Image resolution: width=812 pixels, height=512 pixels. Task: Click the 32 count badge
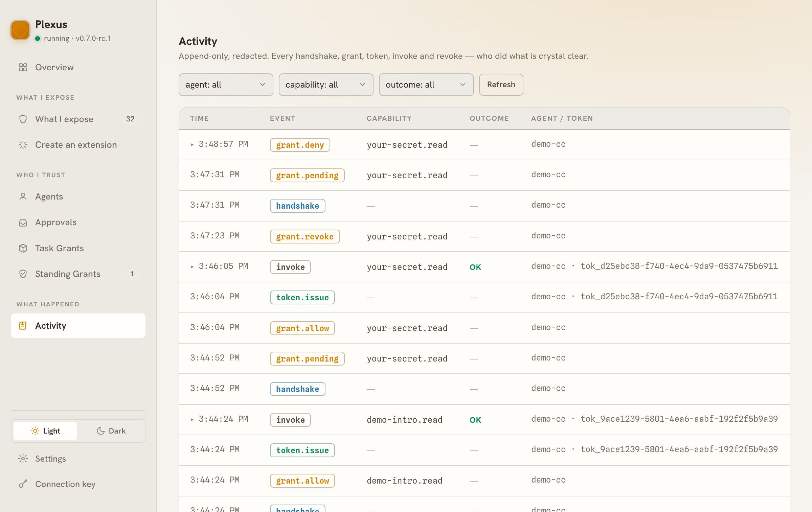click(130, 119)
